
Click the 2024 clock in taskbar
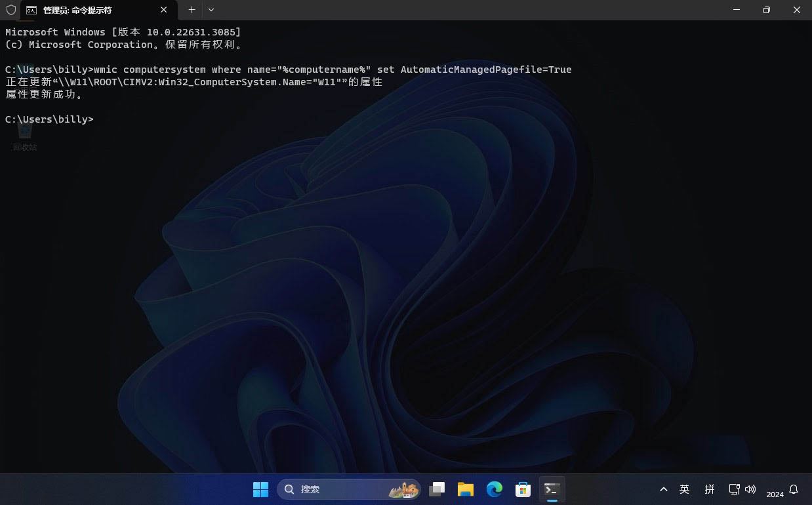tap(775, 494)
